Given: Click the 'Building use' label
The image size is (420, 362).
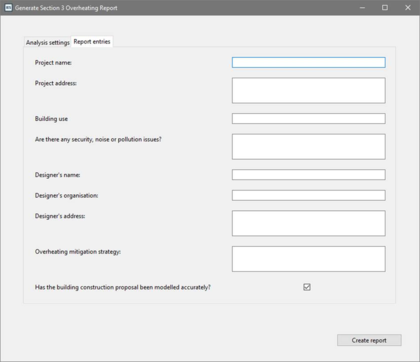Looking at the screenshot, I should 51,119.
